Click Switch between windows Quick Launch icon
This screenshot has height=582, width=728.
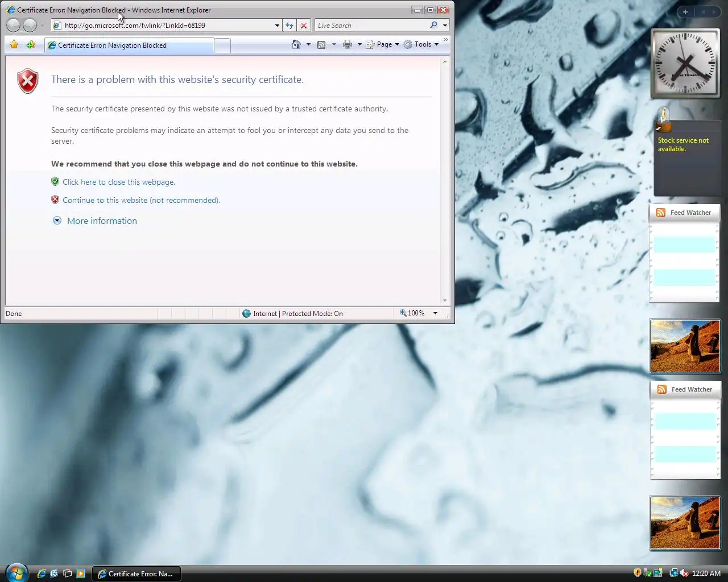(x=67, y=573)
